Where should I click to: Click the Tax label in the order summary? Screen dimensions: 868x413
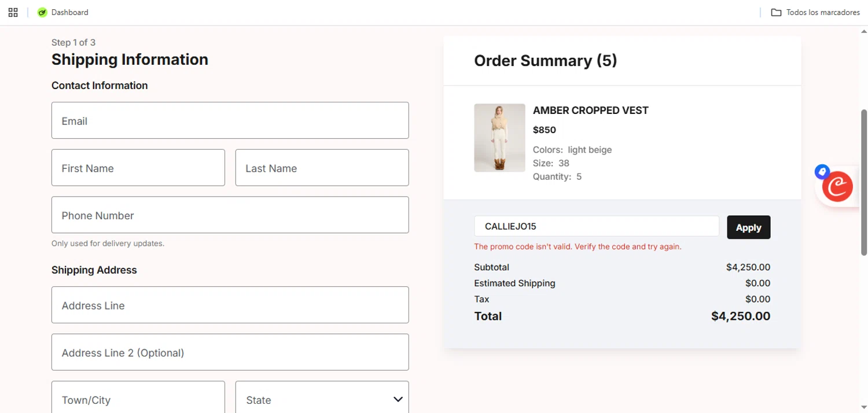tap(481, 299)
